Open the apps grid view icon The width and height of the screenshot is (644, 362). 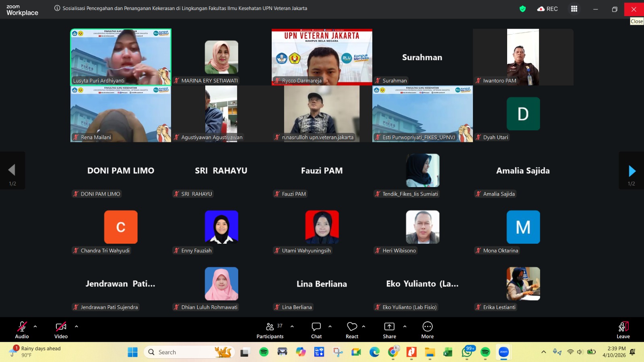coord(574,9)
